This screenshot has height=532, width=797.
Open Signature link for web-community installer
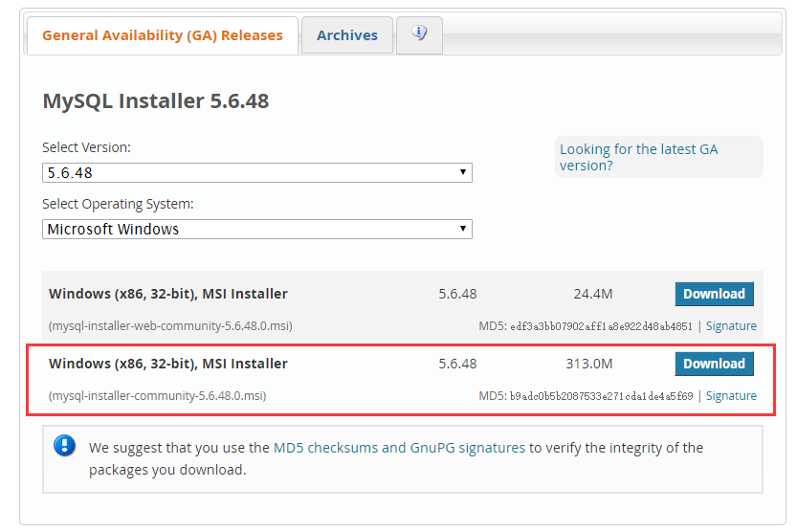(x=731, y=326)
